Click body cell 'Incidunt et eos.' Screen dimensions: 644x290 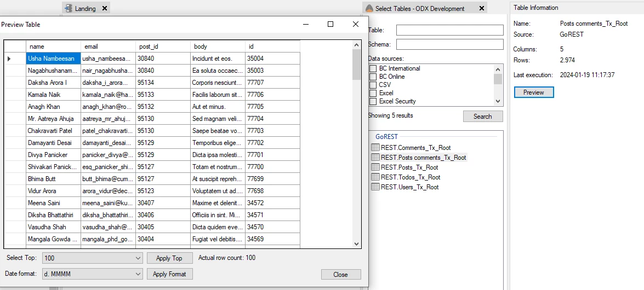tap(218, 59)
